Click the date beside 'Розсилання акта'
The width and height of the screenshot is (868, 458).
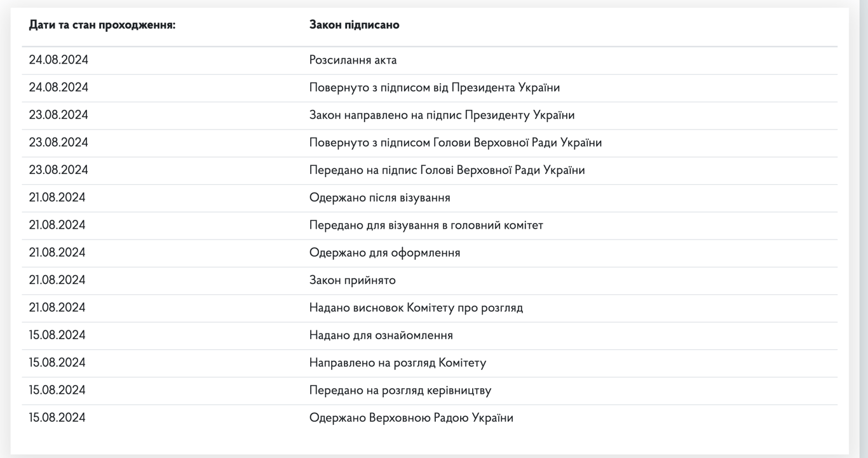(58, 60)
